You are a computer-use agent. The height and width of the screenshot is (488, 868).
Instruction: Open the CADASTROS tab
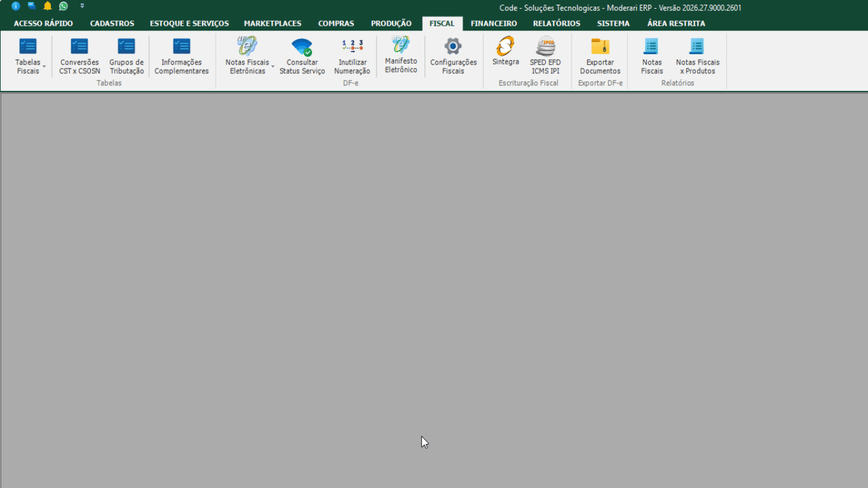112,24
